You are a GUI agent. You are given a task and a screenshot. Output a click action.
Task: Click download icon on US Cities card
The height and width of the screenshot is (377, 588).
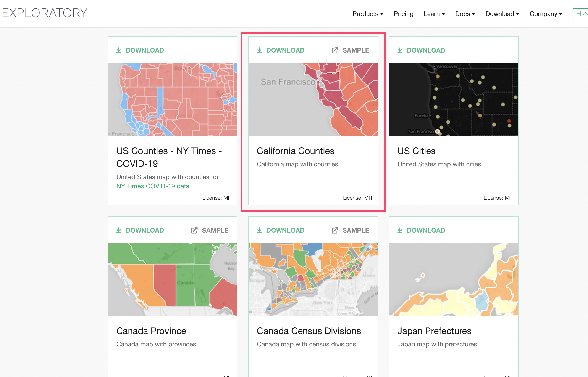coord(400,50)
